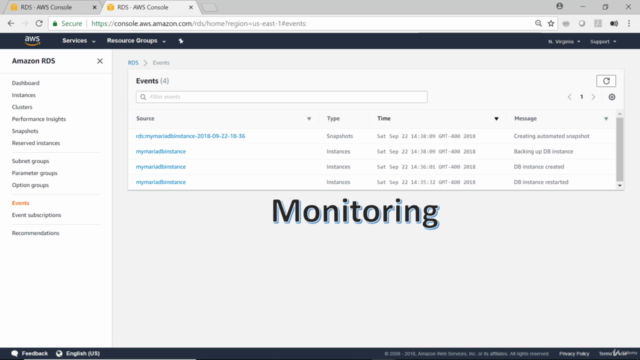Click the Type column header

click(x=333, y=119)
